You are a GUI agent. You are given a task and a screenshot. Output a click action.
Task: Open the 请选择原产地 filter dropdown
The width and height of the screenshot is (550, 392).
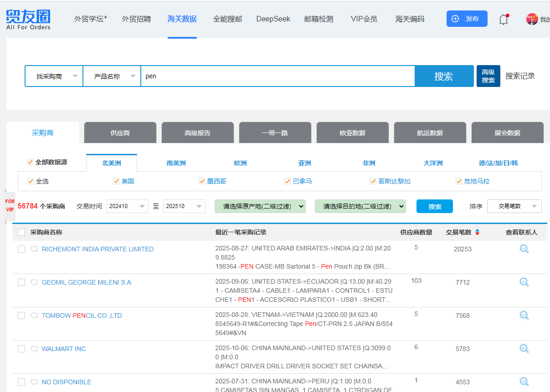[260, 206]
